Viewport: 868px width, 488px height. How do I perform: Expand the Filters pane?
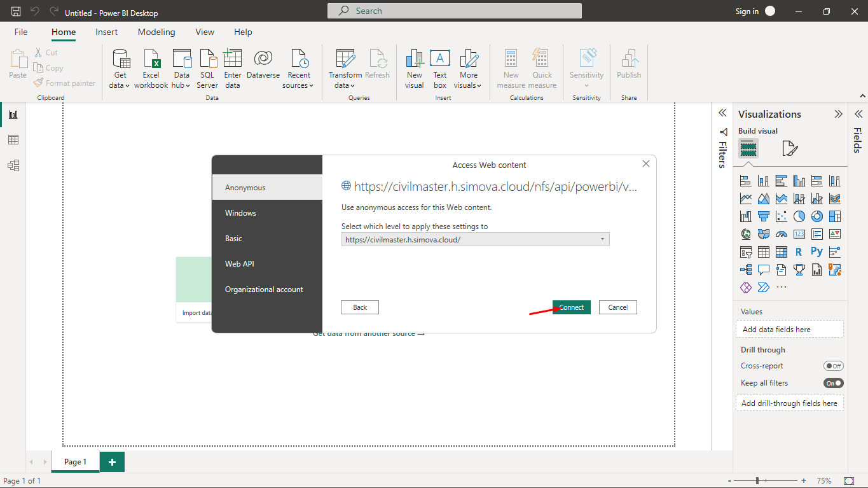(722, 113)
